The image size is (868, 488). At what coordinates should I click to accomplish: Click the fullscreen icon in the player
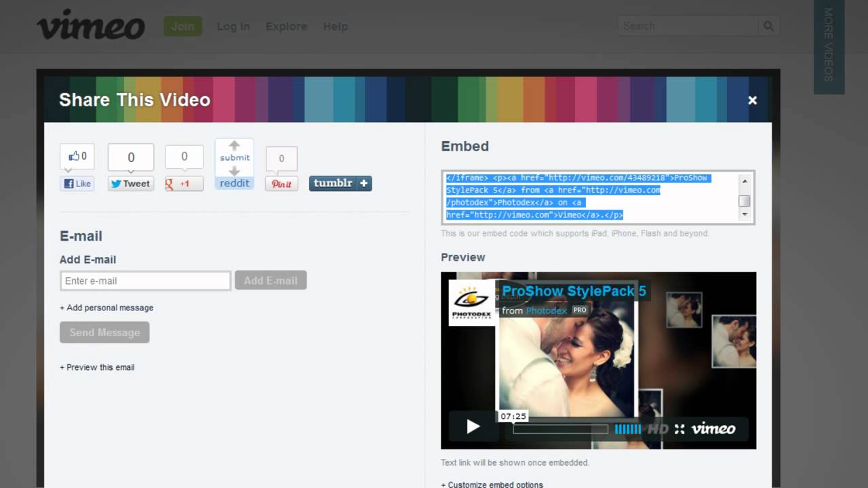679,429
